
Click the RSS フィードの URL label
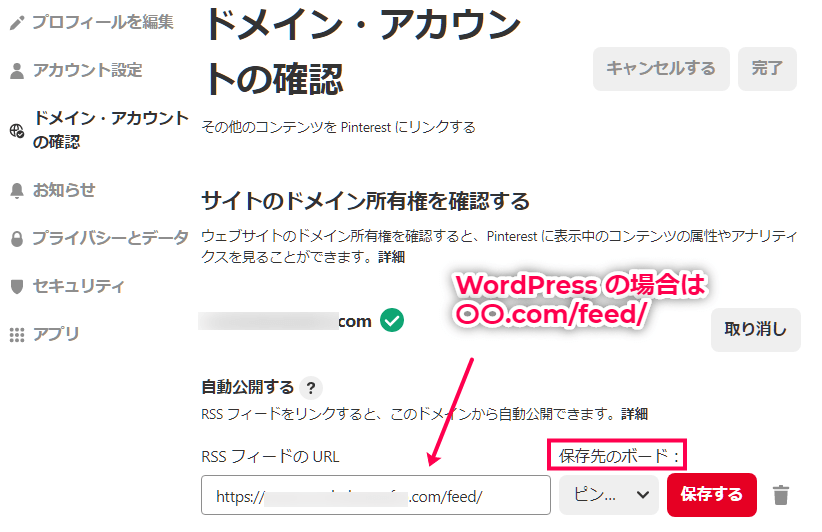(x=270, y=456)
